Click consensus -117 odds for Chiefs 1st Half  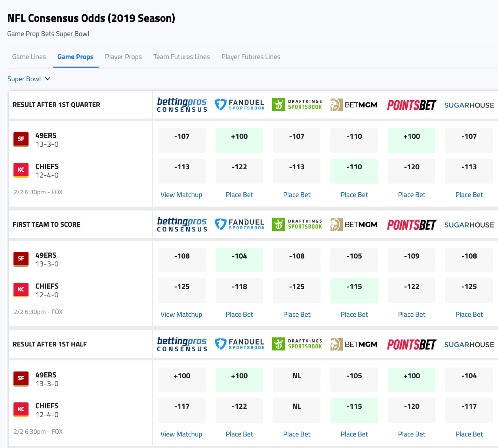[x=182, y=410]
